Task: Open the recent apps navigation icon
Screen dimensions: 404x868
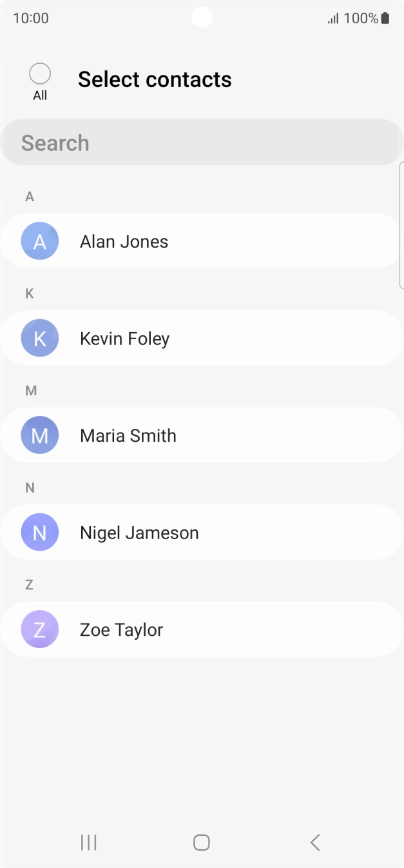Action: tap(88, 842)
